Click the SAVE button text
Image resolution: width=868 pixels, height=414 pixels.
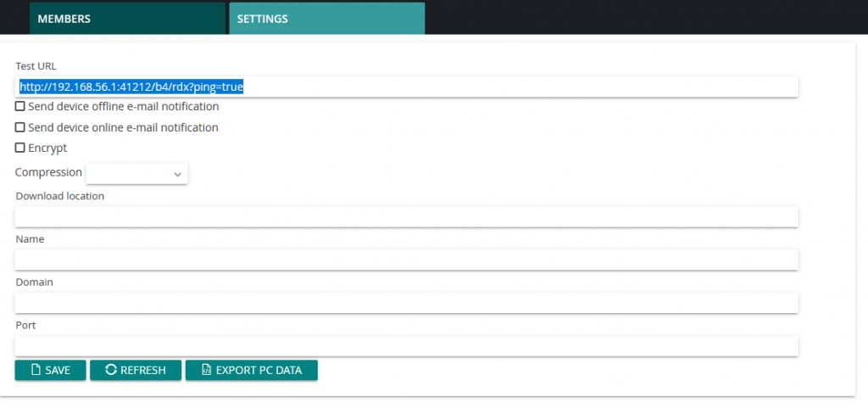click(x=58, y=370)
